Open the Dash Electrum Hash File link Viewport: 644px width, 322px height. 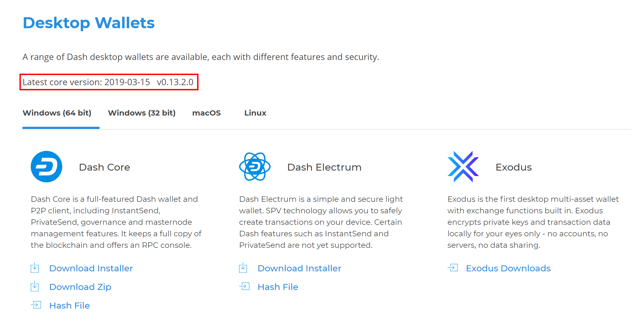click(x=278, y=287)
